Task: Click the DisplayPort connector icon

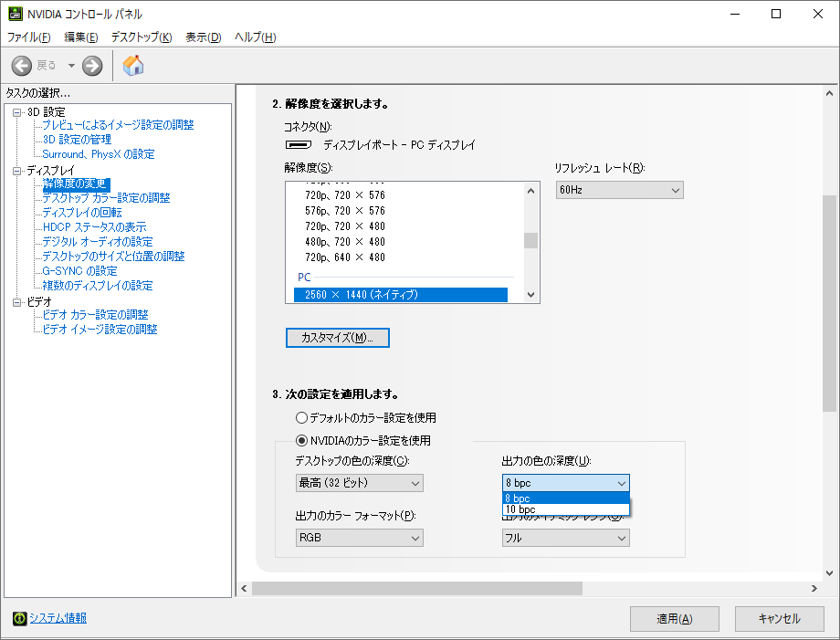Action: click(x=299, y=144)
